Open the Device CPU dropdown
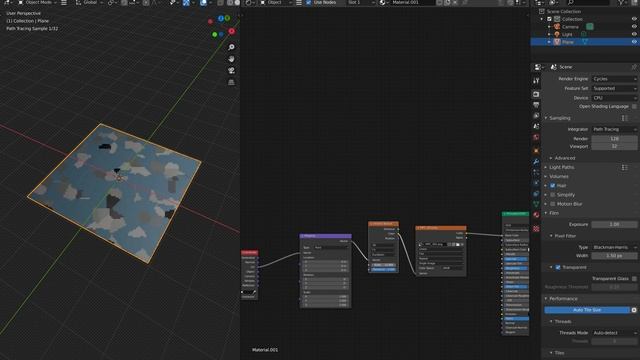640x360 pixels. pos(614,98)
